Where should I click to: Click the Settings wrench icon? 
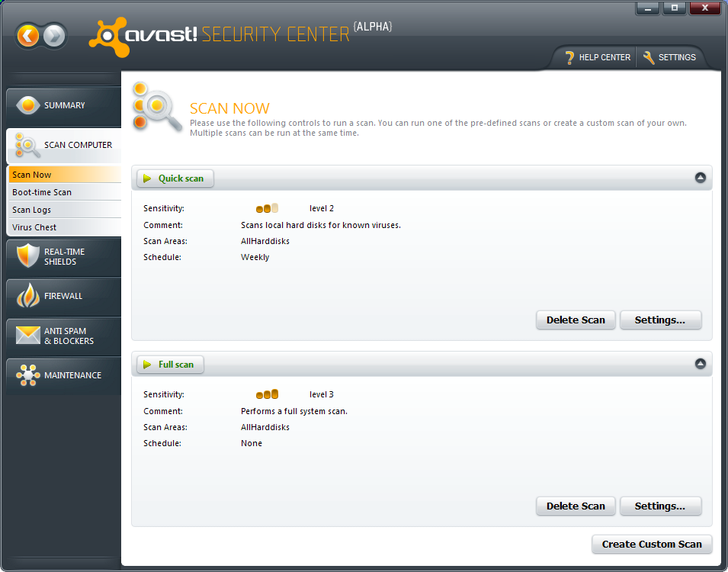pyautogui.click(x=649, y=58)
